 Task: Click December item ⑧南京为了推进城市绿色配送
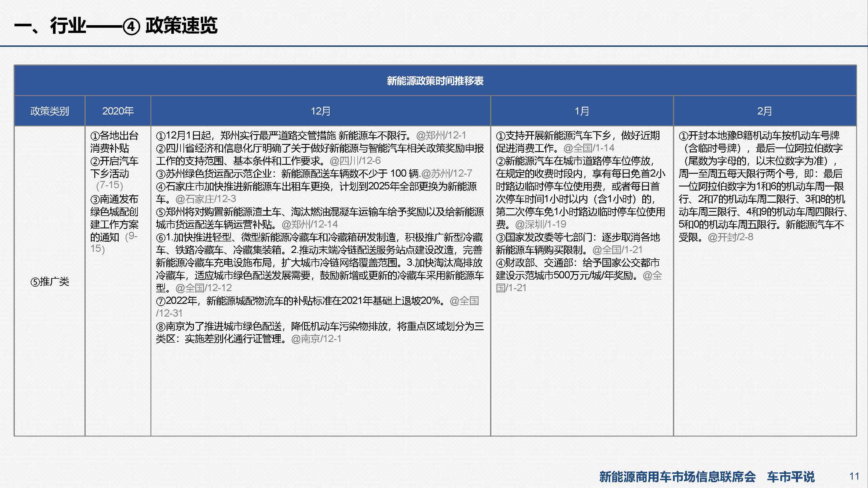click(320, 332)
